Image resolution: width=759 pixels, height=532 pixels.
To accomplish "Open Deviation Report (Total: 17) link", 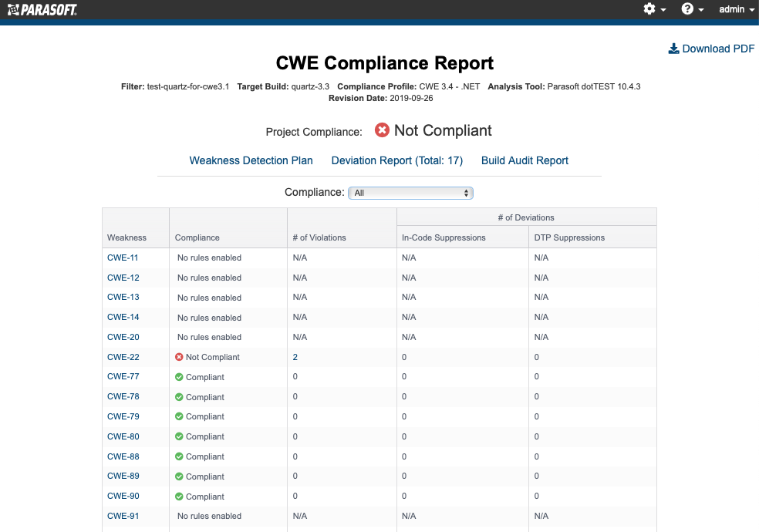I will tap(397, 160).
